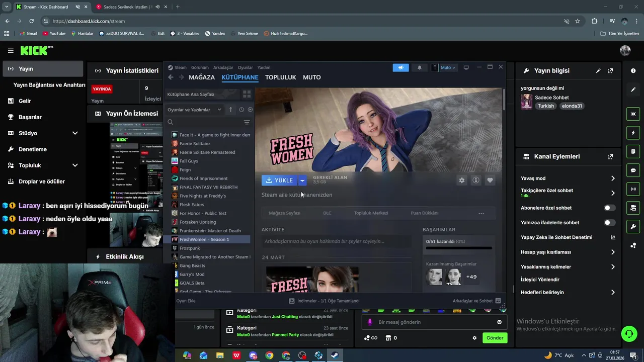Viewport: 644px width, 362px height.
Task: Add FreshWomen to favorites heart
Action: coord(490,180)
